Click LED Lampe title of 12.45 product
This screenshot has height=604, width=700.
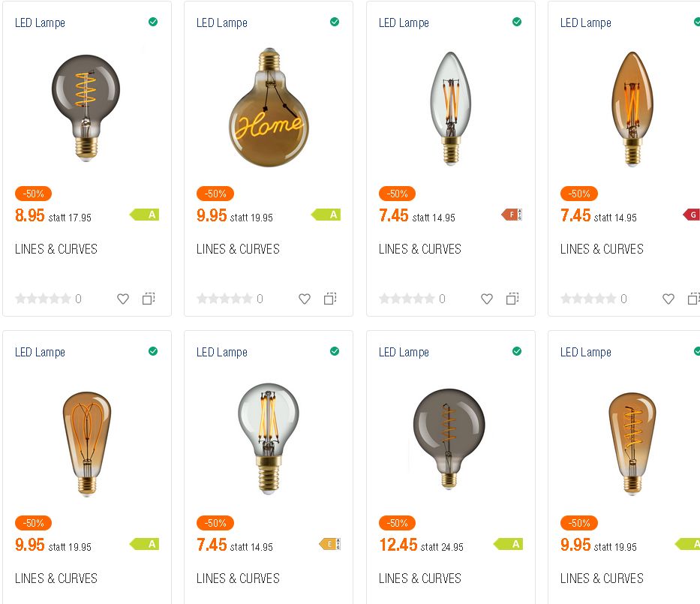tap(404, 352)
